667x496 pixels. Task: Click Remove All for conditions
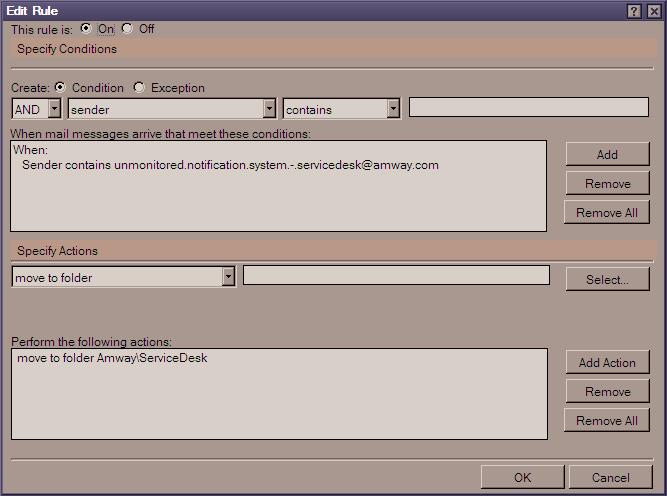point(607,212)
